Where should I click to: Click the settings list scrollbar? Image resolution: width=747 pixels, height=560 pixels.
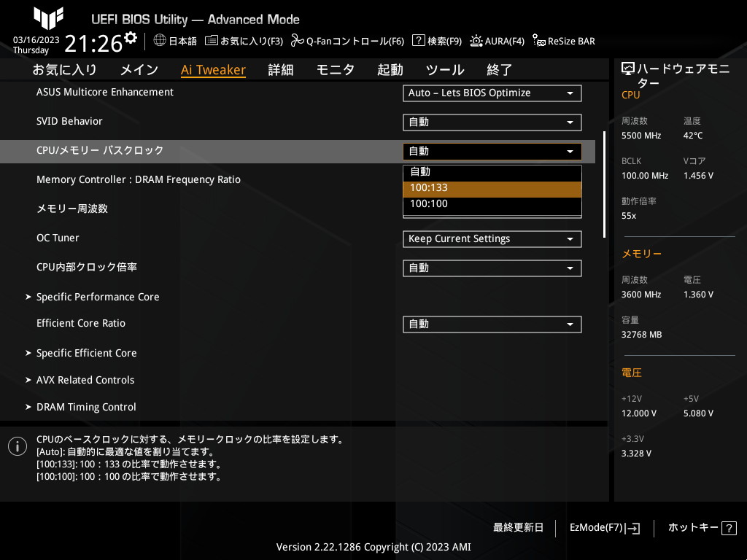coord(605,184)
